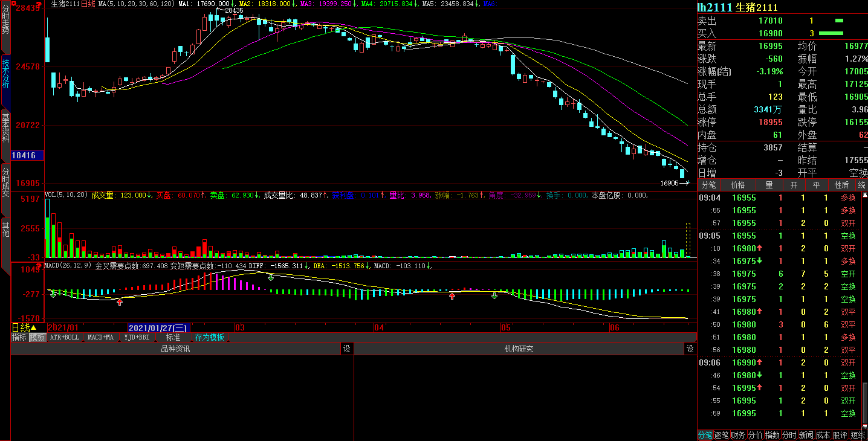Open the ATR+BOLL template option

click(x=64, y=337)
